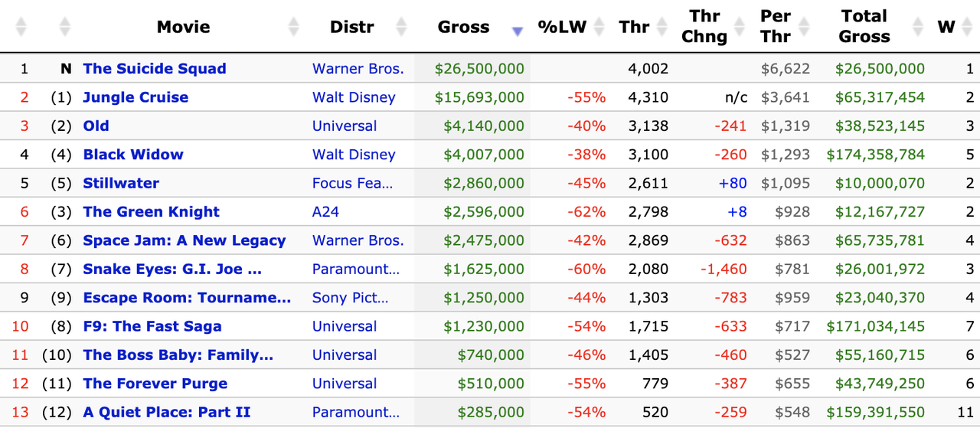Click Paramount... in the A Quiet Place row
Viewport: 980px width, 428px height.
tap(356, 412)
